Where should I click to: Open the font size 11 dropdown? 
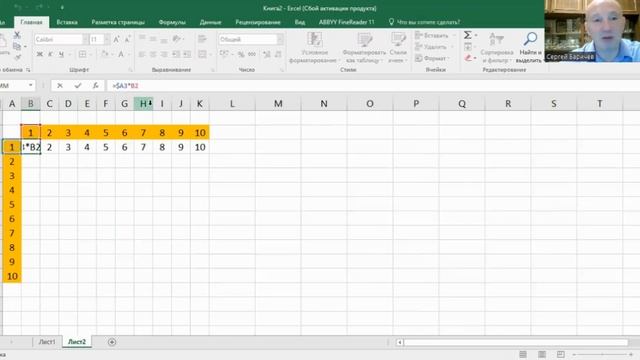[x=107, y=39]
